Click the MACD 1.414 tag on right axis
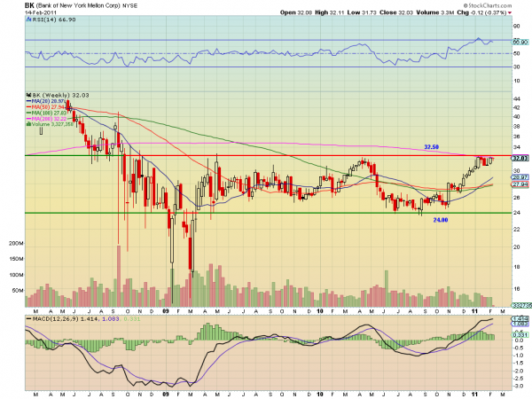This screenshot has width=532, height=399. 520,319
